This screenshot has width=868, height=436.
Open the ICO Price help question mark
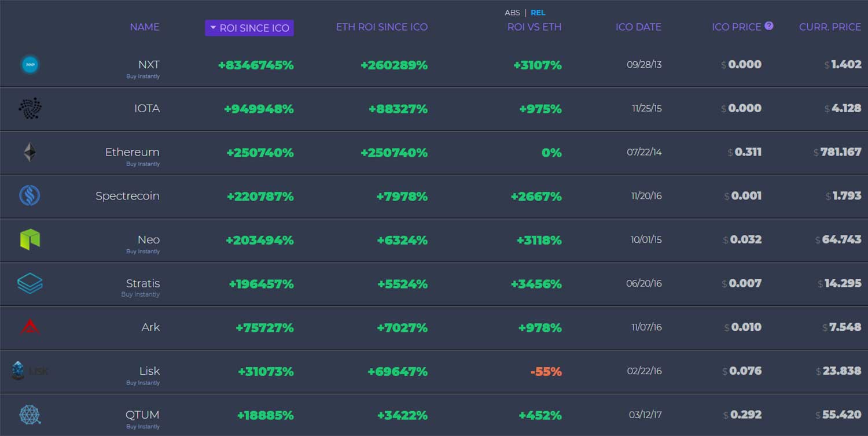click(x=769, y=25)
